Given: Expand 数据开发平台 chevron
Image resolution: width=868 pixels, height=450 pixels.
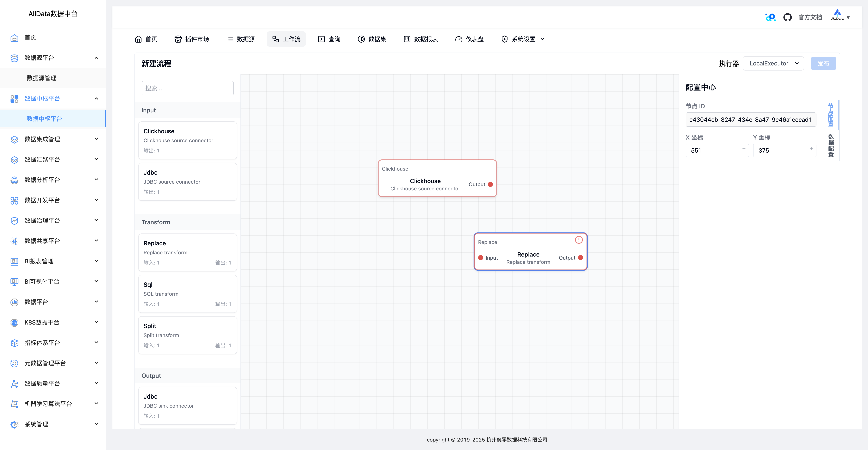Looking at the screenshot, I should pyautogui.click(x=96, y=200).
